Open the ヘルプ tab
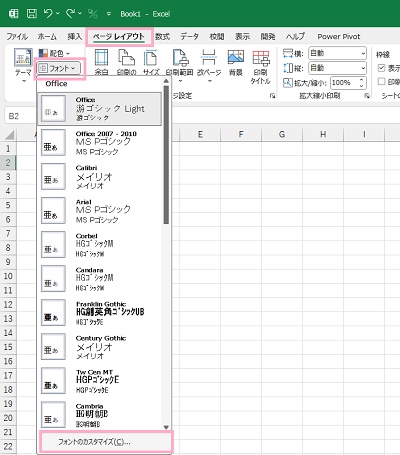Image resolution: width=400 pixels, height=455 pixels. 295,37
